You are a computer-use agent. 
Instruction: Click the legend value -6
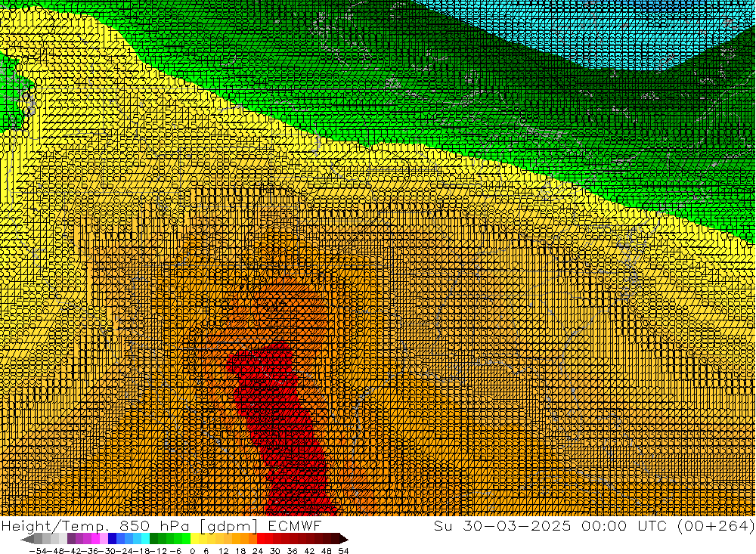175,551
